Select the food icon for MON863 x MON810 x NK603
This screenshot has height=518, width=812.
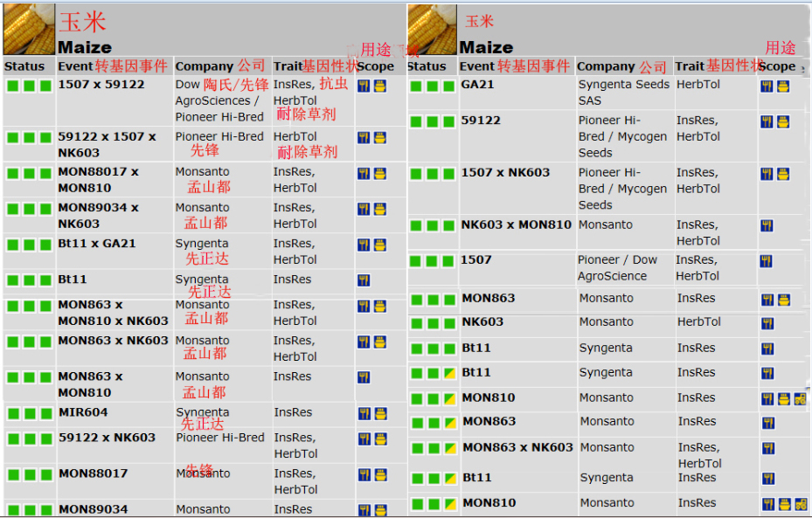364,307
